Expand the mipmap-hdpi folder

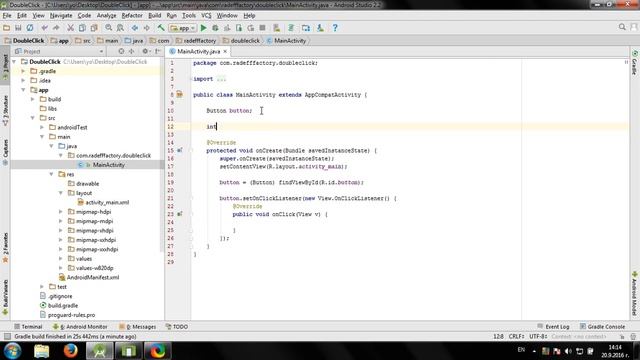pyautogui.click(x=61, y=212)
